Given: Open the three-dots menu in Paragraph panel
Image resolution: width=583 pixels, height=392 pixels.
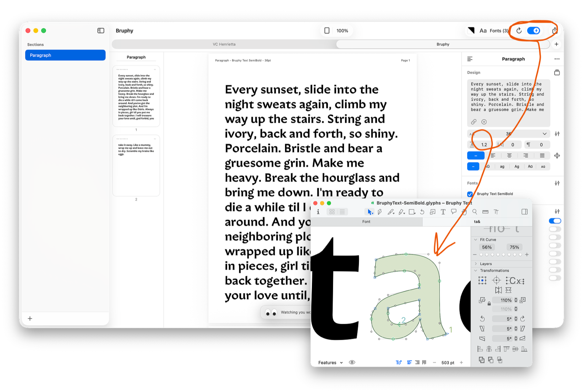Looking at the screenshot, I should pos(557,59).
